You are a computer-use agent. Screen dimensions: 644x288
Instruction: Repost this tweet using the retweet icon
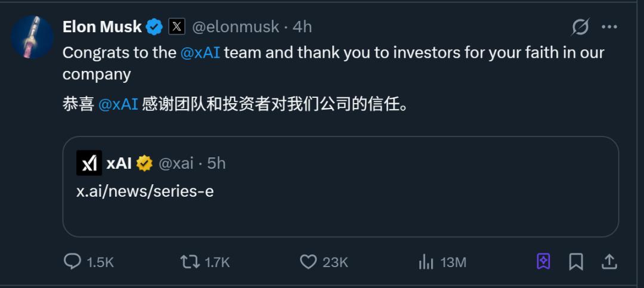pos(190,261)
